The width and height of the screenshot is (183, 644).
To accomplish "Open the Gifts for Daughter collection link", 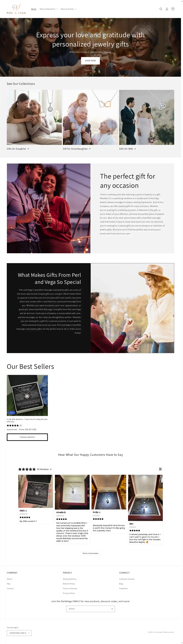I will [18, 149].
